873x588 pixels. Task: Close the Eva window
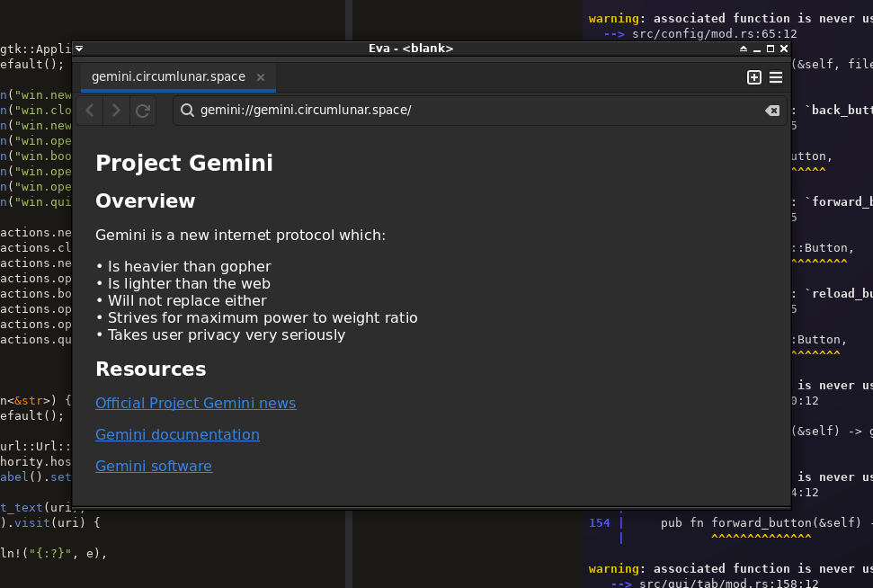tap(784, 49)
